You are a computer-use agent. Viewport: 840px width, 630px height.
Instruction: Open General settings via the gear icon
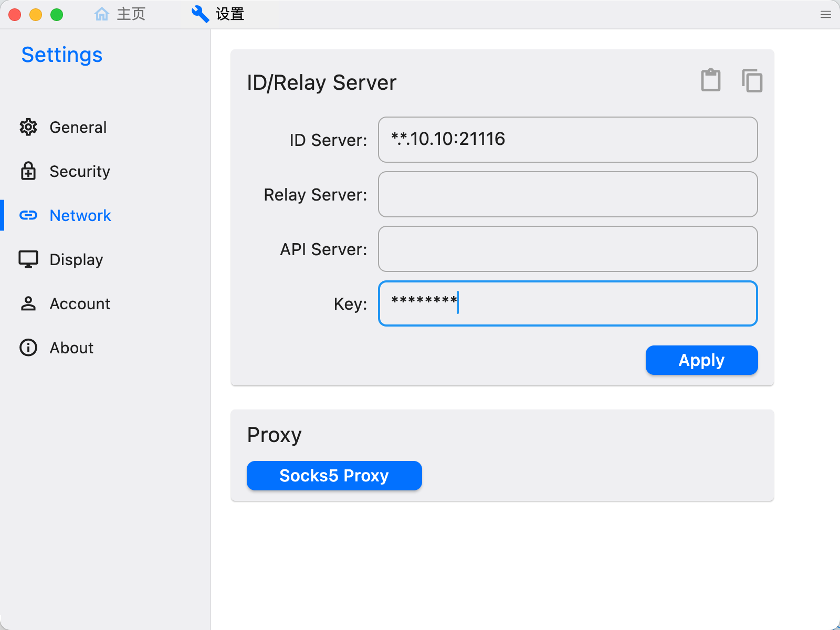click(28, 127)
